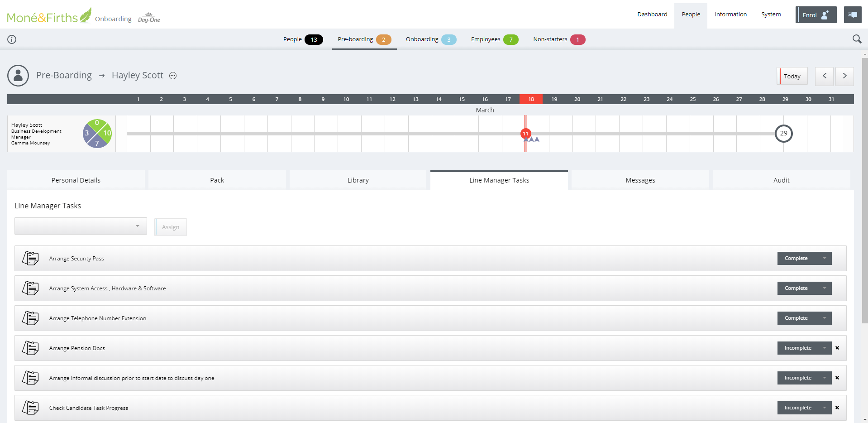Jump to Today on the timeline
868x423 pixels.
coord(792,76)
